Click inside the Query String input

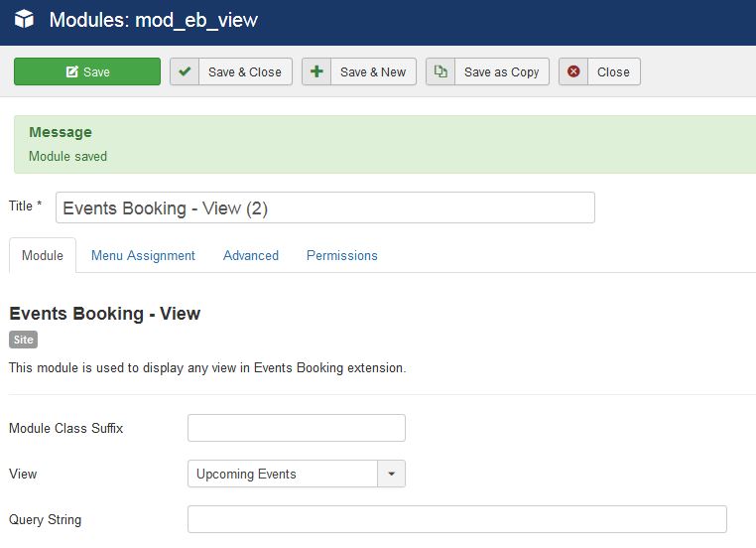point(456,519)
